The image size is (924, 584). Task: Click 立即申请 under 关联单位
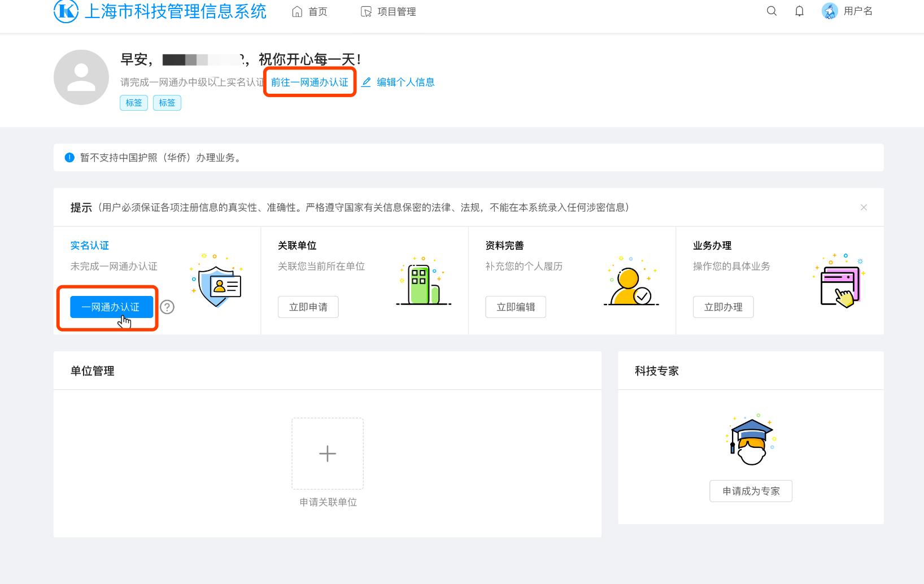(308, 307)
